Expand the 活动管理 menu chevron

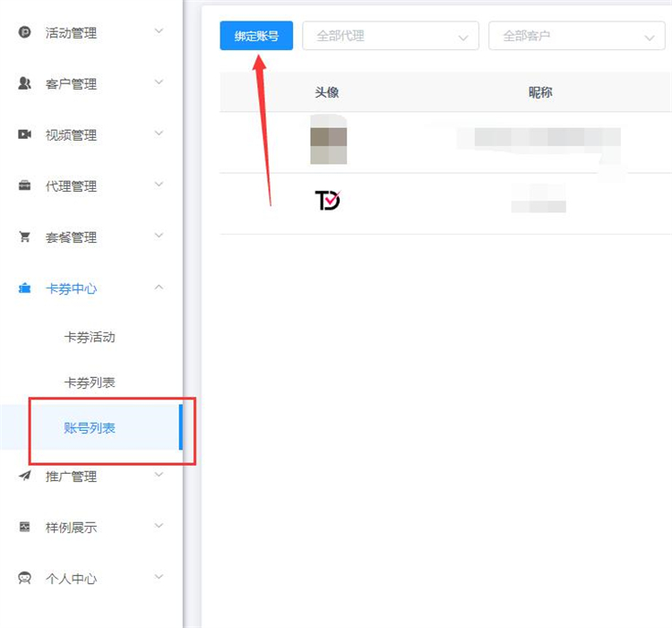tap(159, 30)
